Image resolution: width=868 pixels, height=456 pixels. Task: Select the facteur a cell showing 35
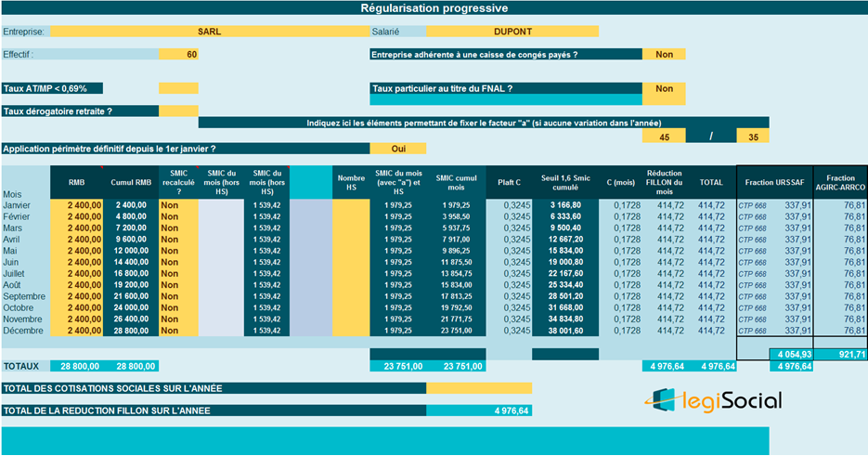[x=752, y=136]
